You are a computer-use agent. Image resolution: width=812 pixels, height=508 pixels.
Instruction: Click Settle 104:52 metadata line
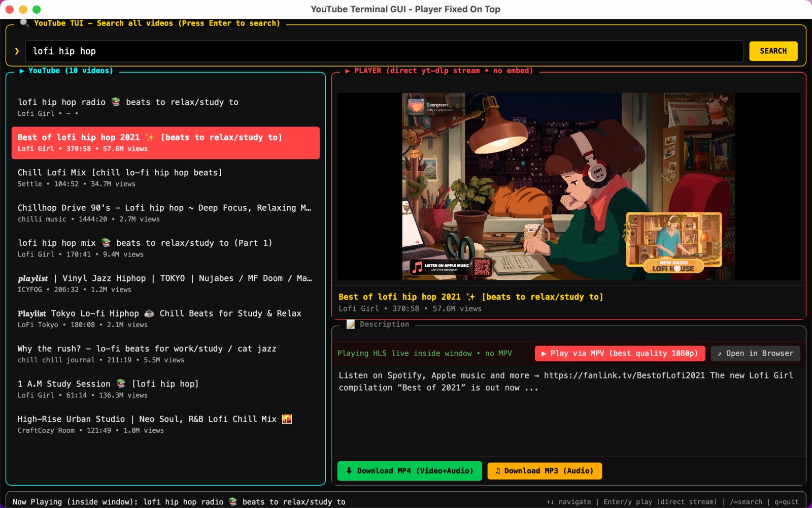coord(77,184)
